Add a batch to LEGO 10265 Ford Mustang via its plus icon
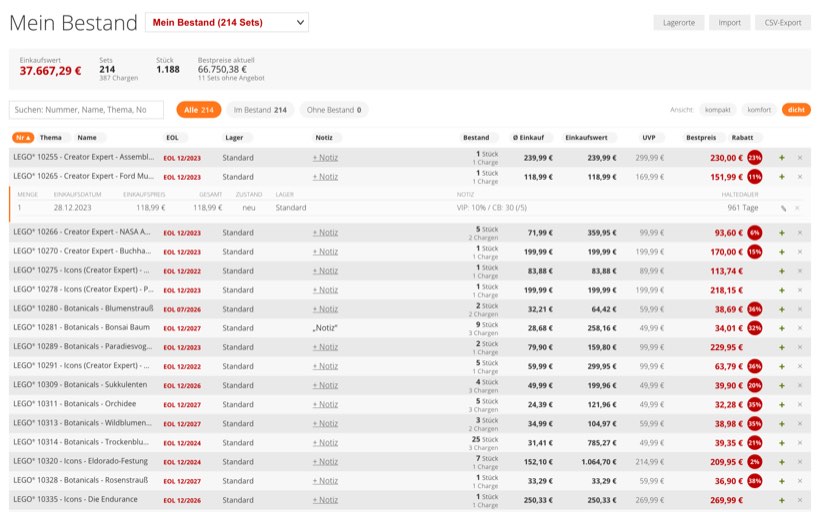 point(782,177)
